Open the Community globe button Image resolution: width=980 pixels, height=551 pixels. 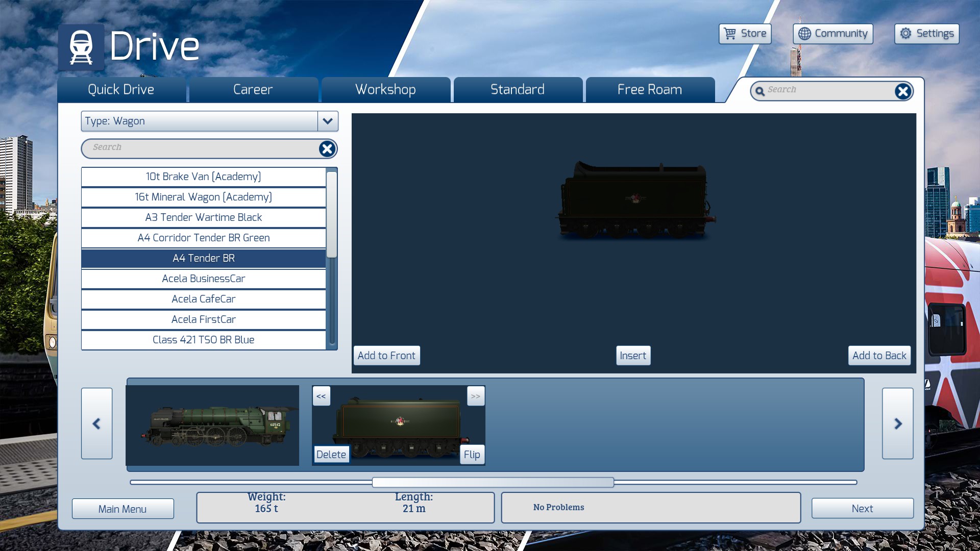(x=832, y=34)
